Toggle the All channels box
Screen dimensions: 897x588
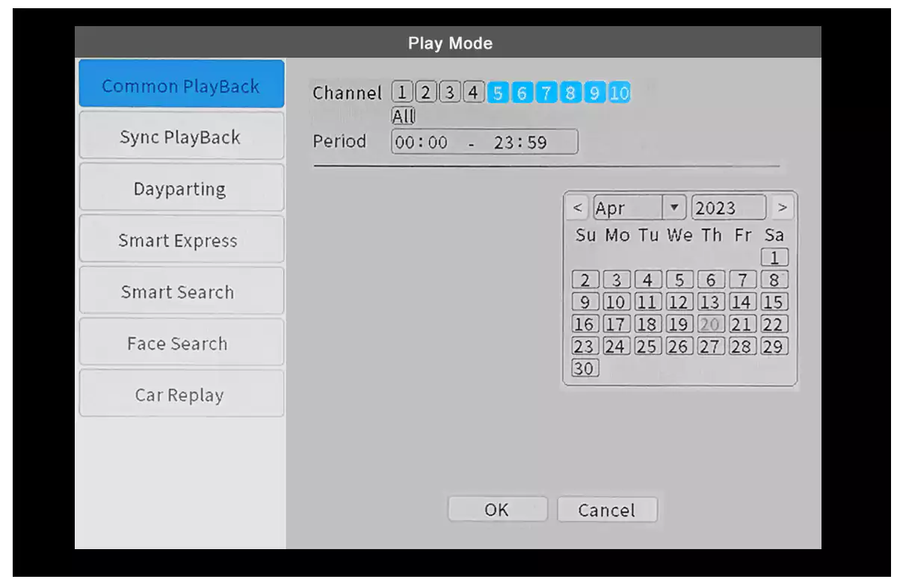(x=403, y=116)
